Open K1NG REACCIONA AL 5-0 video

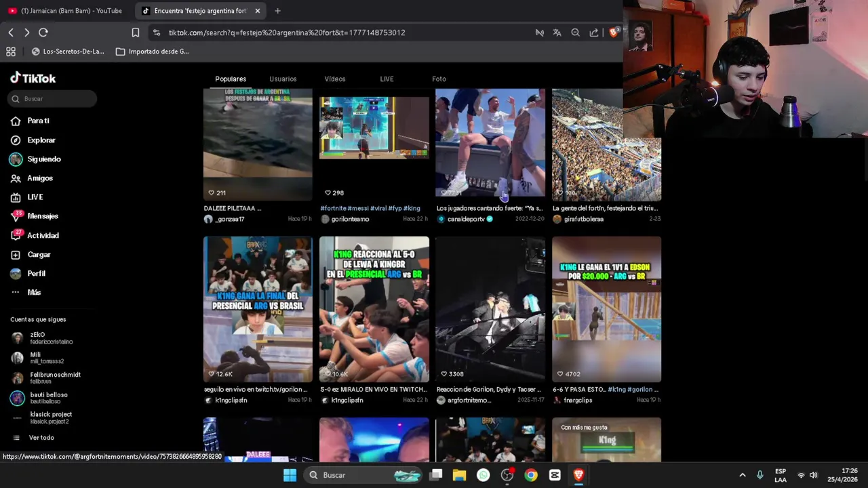(374, 309)
